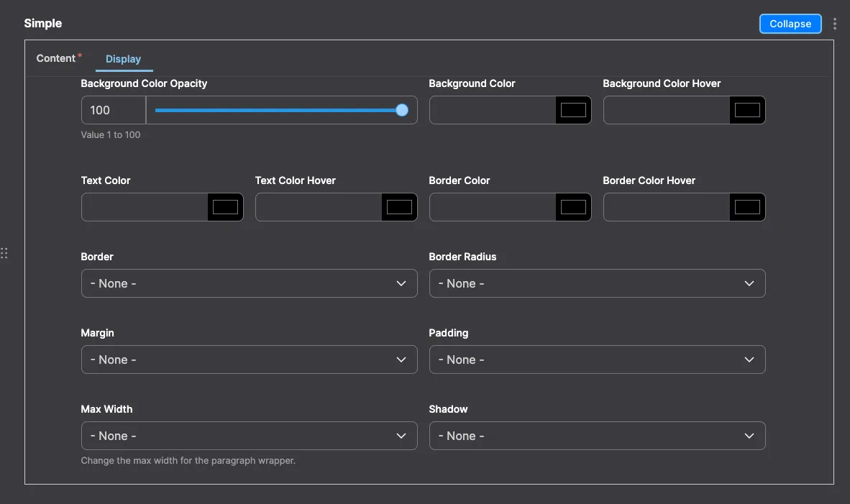The height and width of the screenshot is (504, 850).
Task: Select the Display tab
Action: coord(124,58)
